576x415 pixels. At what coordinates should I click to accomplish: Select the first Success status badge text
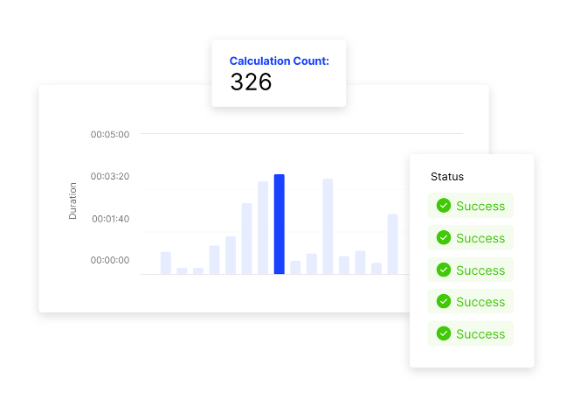click(x=480, y=206)
